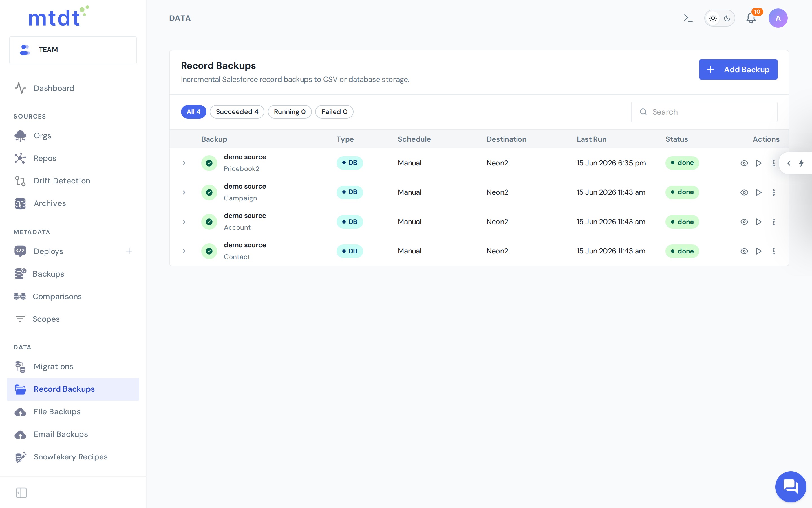The width and height of the screenshot is (812, 508).
Task: Open Drift Detection page
Action: (x=73, y=181)
